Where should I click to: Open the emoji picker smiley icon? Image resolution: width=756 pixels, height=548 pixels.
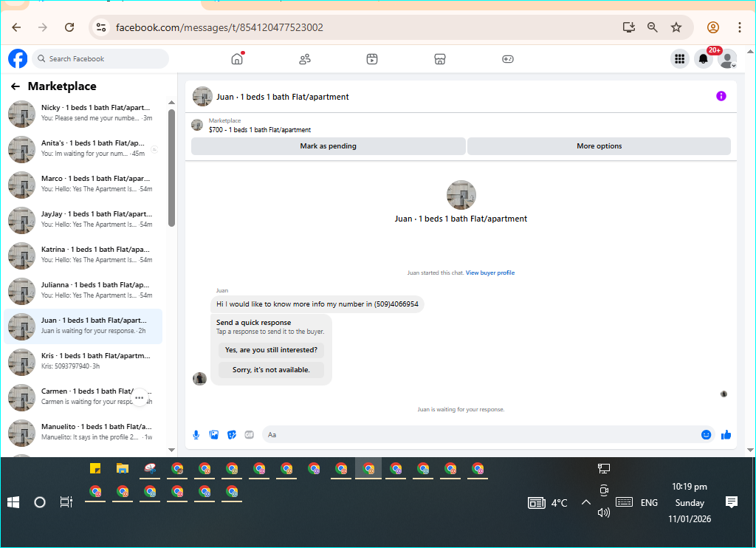[x=706, y=435]
